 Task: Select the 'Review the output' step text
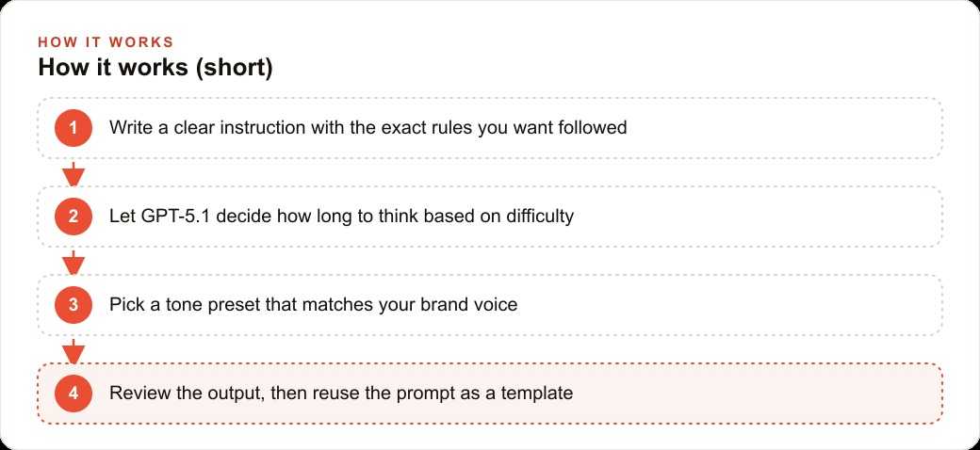point(340,394)
